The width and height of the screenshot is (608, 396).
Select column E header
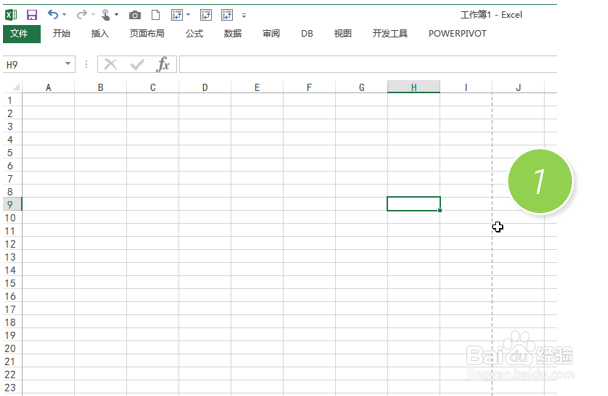tap(257, 88)
